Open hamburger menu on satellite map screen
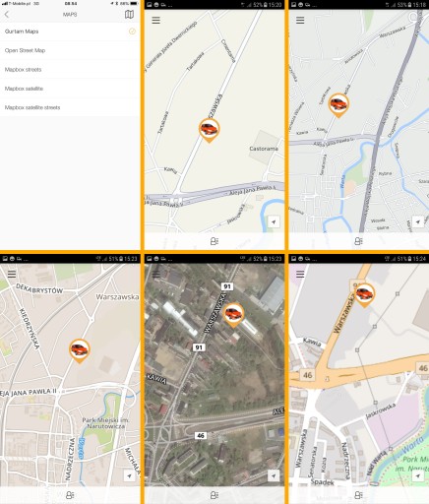This screenshot has width=429, height=504. (155, 274)
